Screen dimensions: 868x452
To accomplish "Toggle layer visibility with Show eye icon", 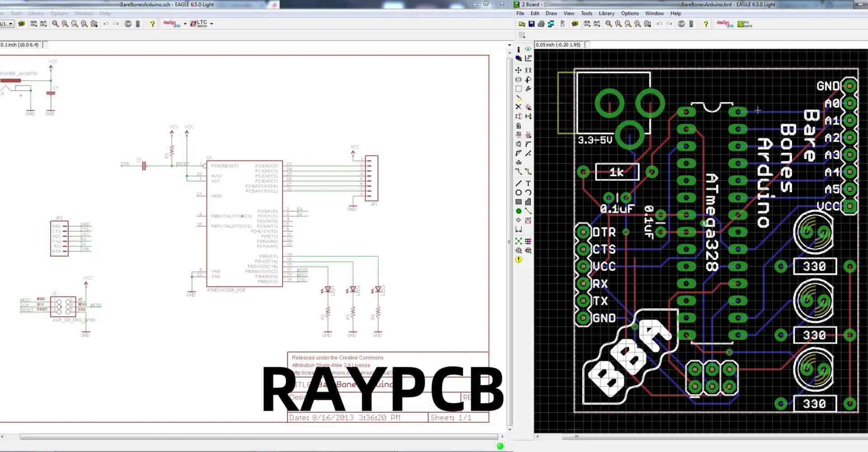I will coord(528,49).
